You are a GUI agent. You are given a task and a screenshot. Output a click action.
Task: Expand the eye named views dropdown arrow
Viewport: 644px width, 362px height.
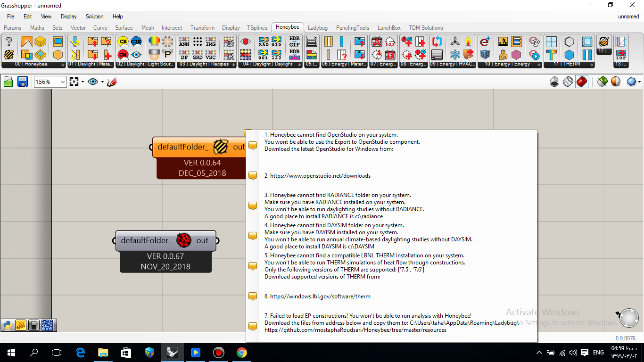click(x=102, y=82)
